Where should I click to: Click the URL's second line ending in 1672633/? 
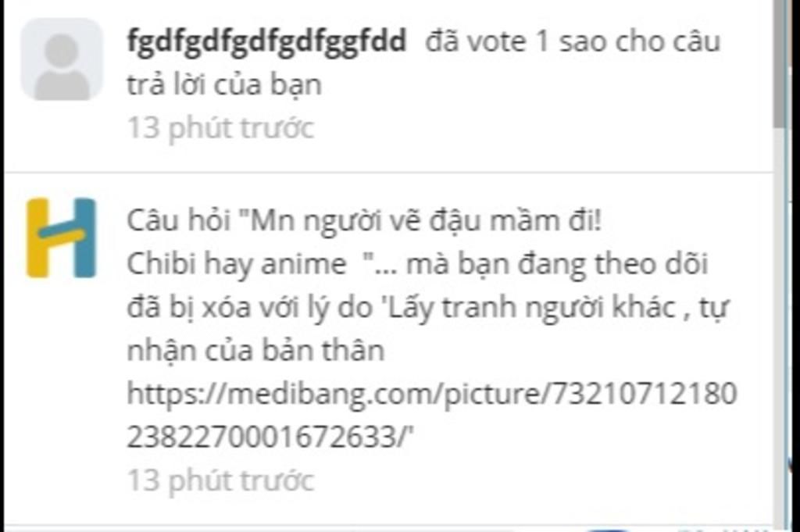coord(270,437)
